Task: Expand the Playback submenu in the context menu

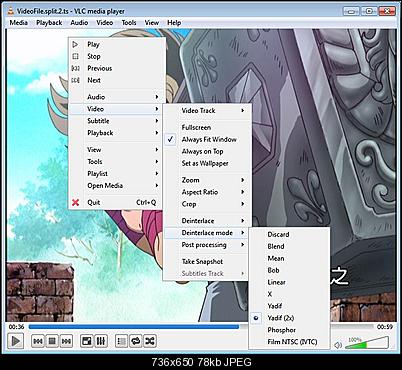Action: [x=117, y=133]
